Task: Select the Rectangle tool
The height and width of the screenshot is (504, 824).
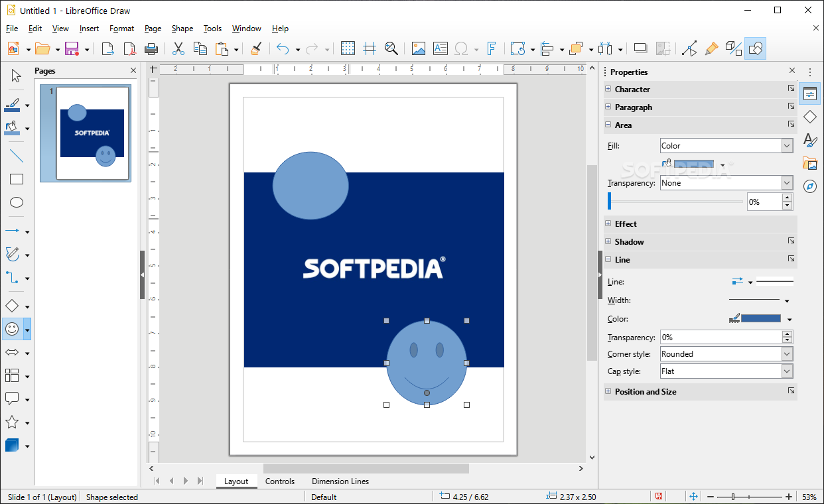Action: point(17,179)
